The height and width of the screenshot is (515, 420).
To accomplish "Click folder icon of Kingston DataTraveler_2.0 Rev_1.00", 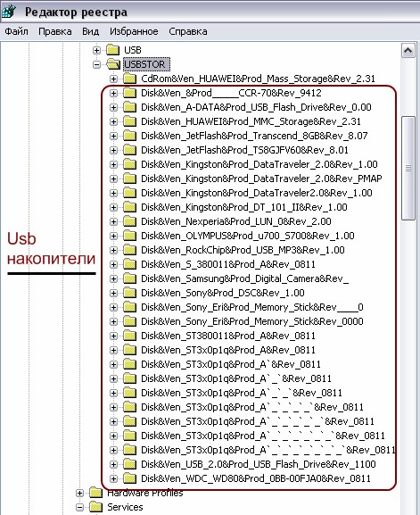I will [x=130, y=164].
